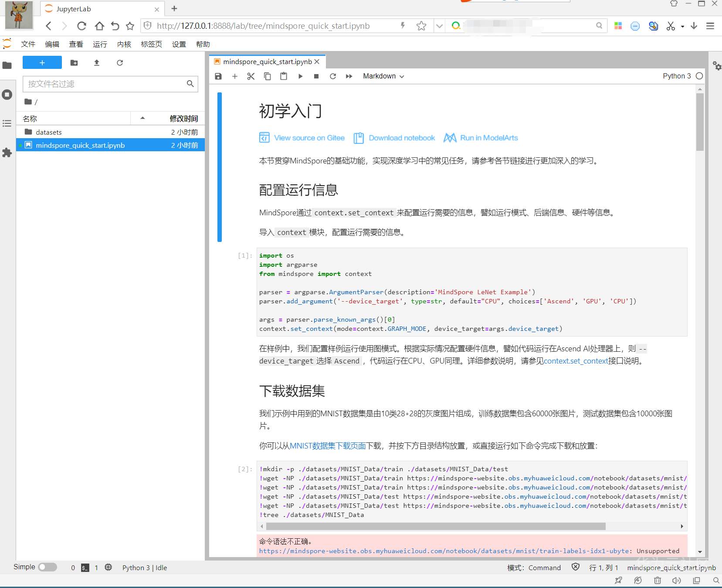The image size is (722, 588).
Task: Copy the selected cell in notebook toolbar
Action: (x=267, y=76)
